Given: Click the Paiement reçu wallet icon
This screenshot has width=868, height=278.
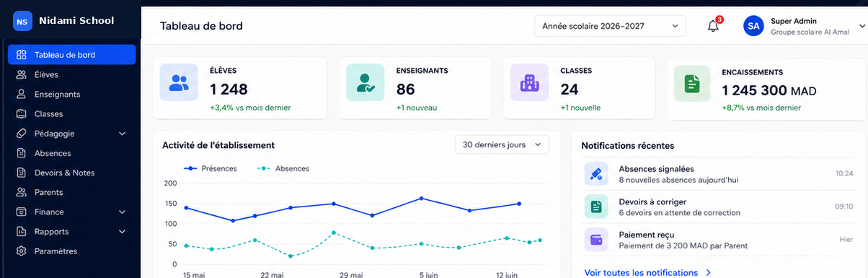Looking at the screenshot, I should [x=596, y=240].
